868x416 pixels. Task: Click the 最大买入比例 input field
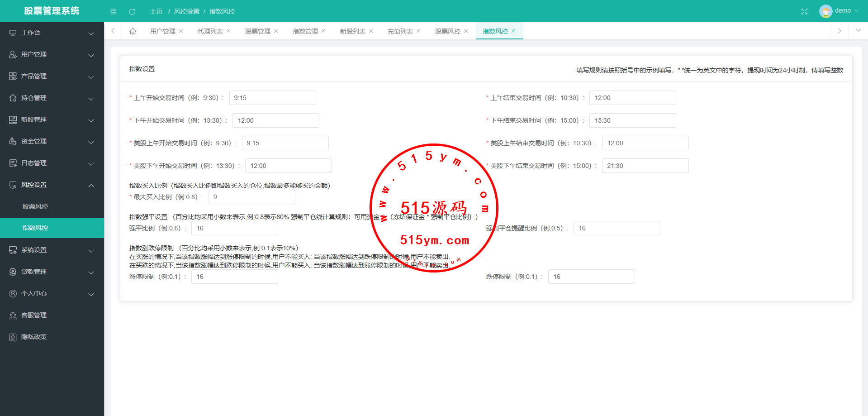coord(251,197)
